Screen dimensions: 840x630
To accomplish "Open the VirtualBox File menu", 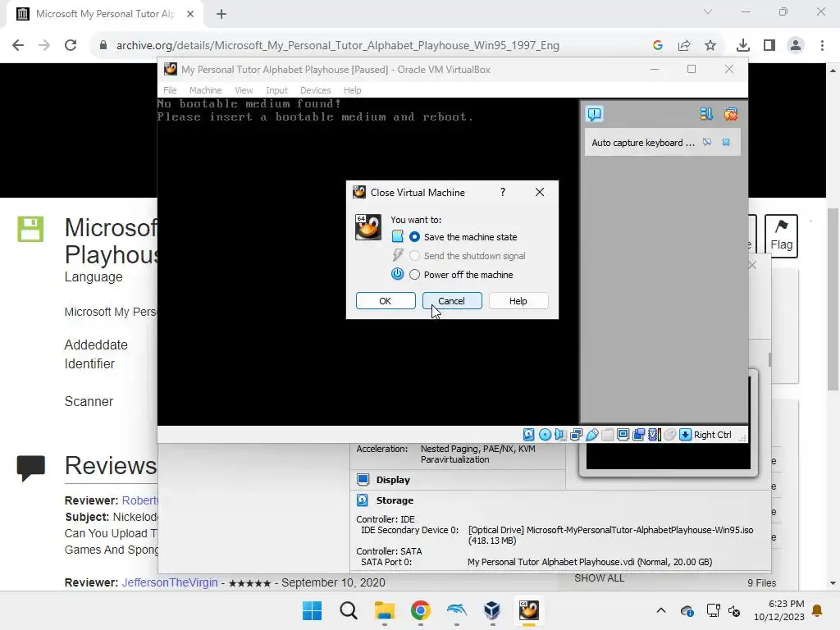I will tap(170, 90).
